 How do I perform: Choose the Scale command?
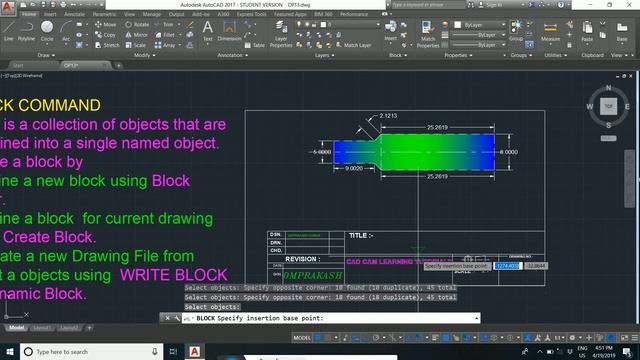pyautogui.click(x=136, y=45)
